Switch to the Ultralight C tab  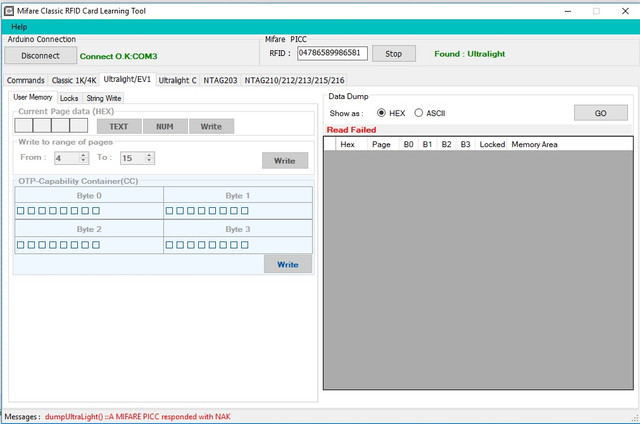coord(177,80)
